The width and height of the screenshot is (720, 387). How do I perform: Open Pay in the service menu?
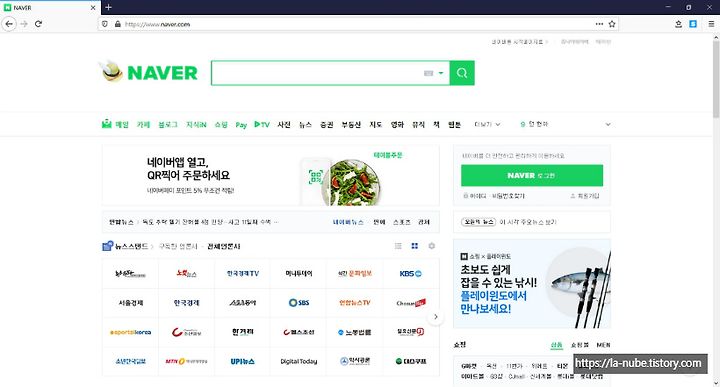(x=241, y=124)
